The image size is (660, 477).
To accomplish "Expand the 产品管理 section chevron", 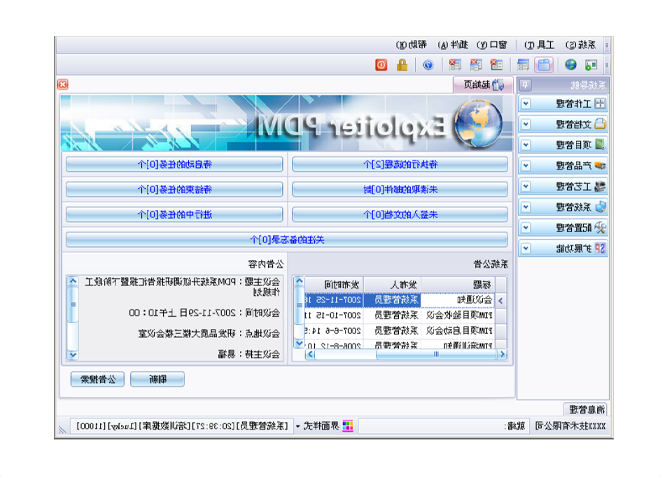I will click(525, 166).
